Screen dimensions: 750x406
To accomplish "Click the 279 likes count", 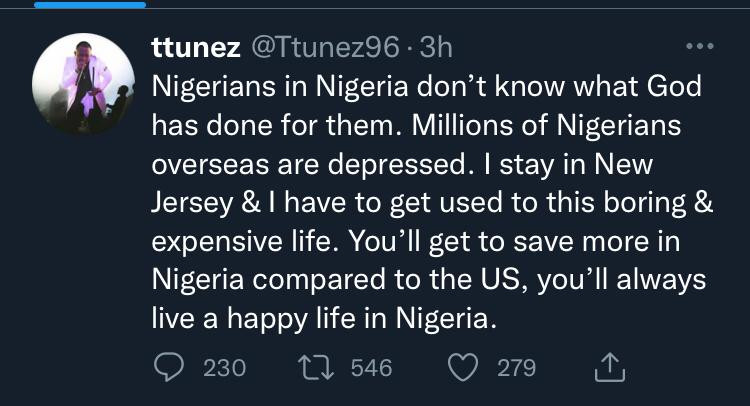I will point(516,368).
